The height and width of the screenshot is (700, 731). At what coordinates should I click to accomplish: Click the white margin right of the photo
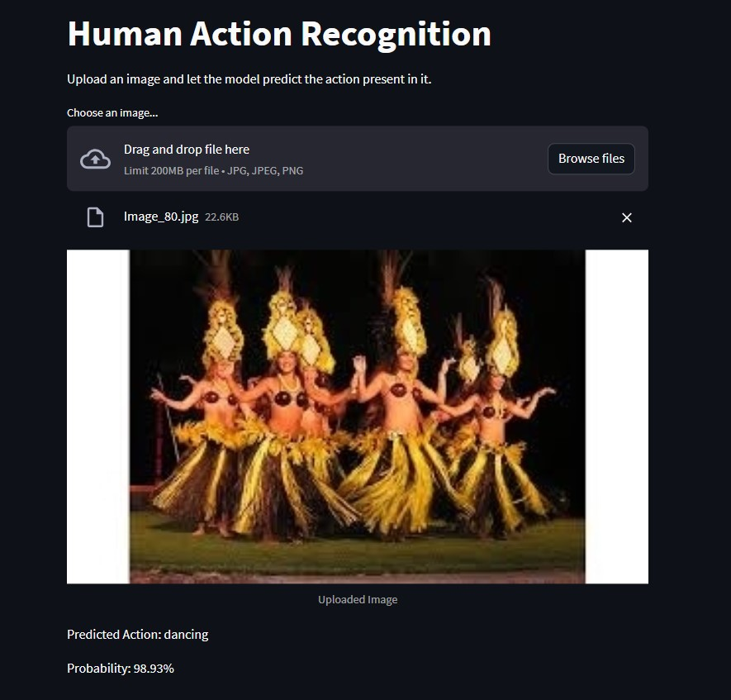617,417
